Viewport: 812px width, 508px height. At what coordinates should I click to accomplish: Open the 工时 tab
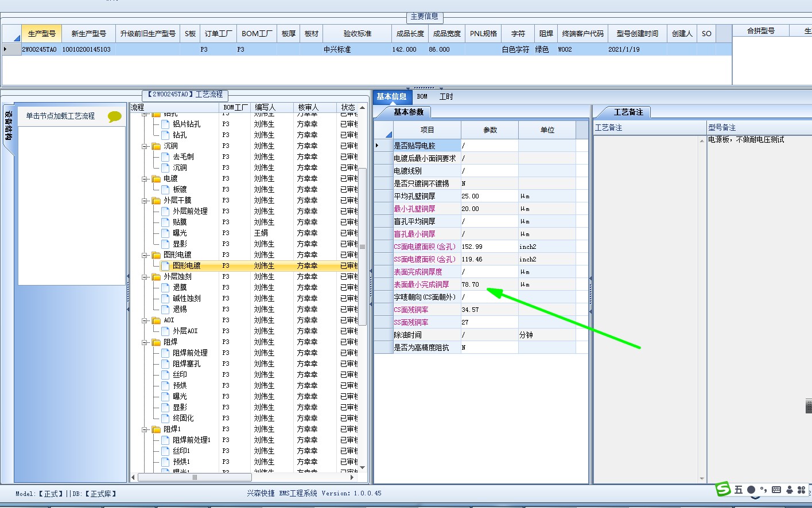(x=446, y=97)
